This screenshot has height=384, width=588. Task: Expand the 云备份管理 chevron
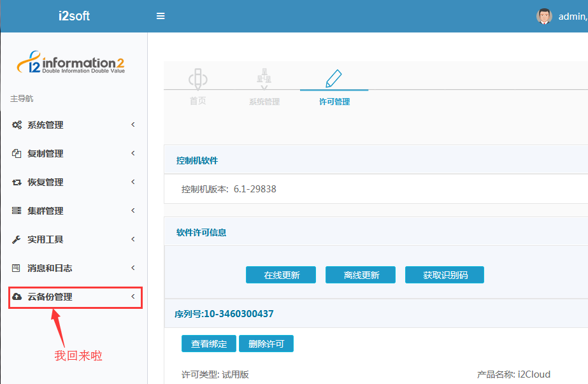133,297
